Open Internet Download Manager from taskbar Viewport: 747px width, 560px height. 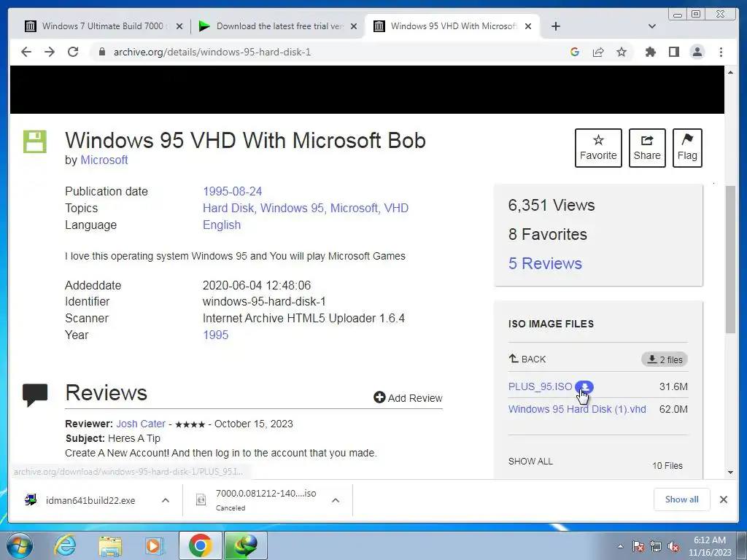pos(245,545)
